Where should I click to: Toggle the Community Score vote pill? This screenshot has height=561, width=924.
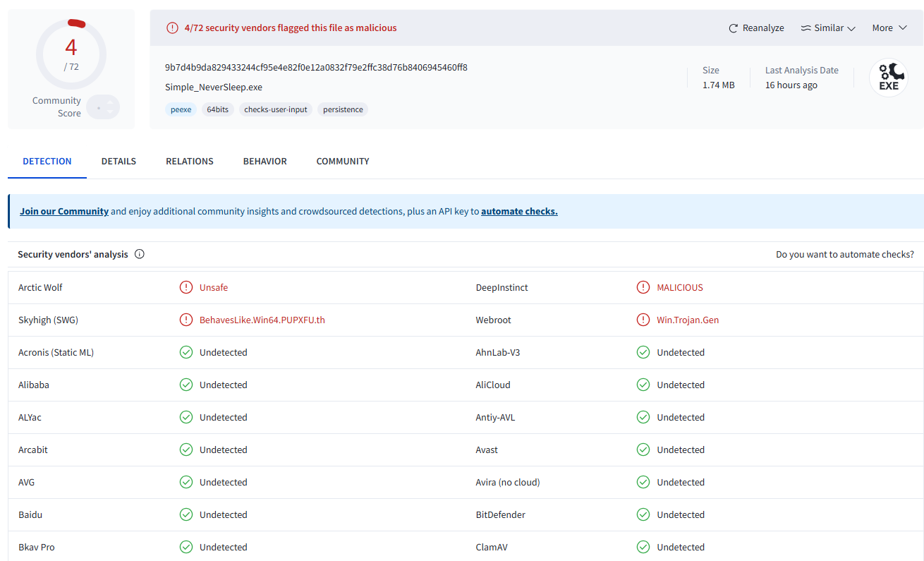[x=104, y=107]
